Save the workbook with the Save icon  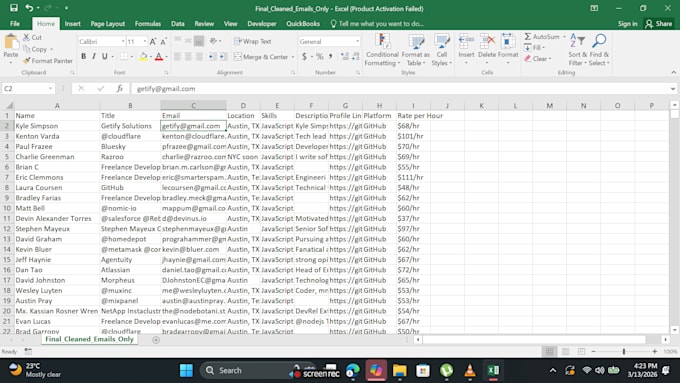tap(14, 8)
